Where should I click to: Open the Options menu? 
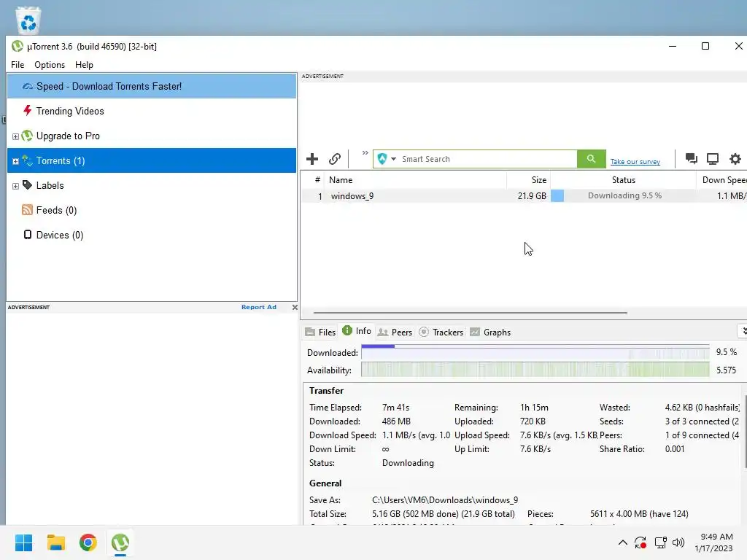click(x=50, y=65)
